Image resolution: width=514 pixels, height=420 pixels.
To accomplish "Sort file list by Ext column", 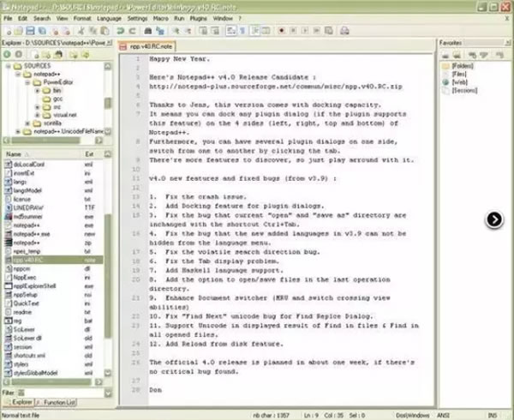I will [93, 154].
